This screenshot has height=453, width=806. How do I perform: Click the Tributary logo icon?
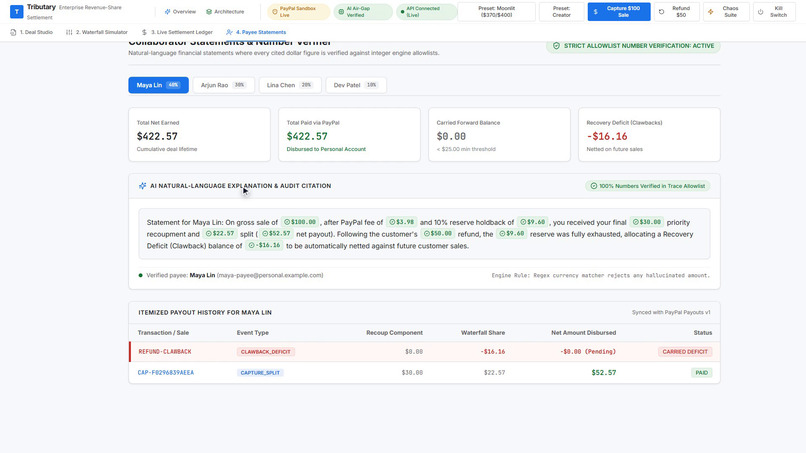tap(16, 11)
